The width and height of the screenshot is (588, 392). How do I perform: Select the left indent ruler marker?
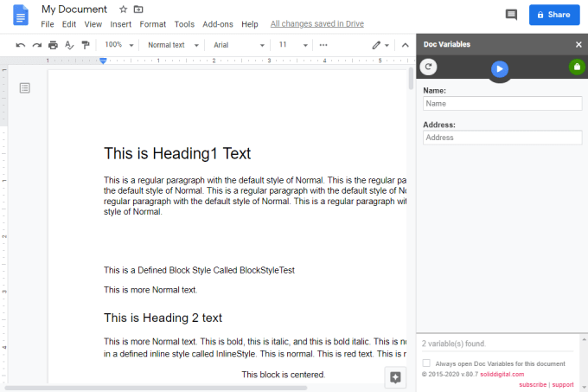point(103,61)
